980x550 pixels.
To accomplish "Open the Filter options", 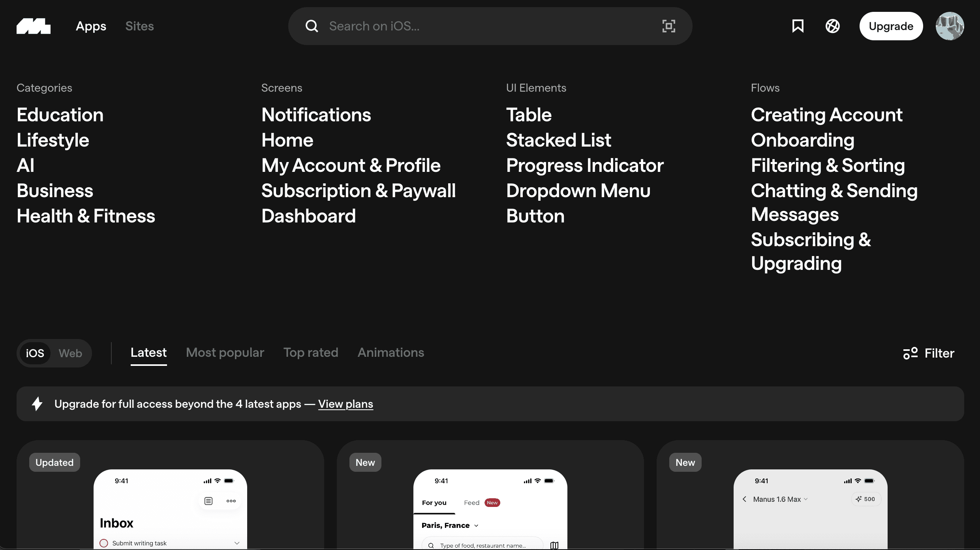I will tap(929, 353).
